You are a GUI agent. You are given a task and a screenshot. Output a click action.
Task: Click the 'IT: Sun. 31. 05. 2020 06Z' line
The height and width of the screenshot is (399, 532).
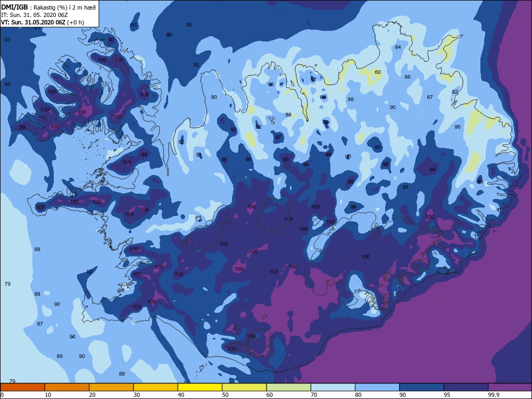34,15
